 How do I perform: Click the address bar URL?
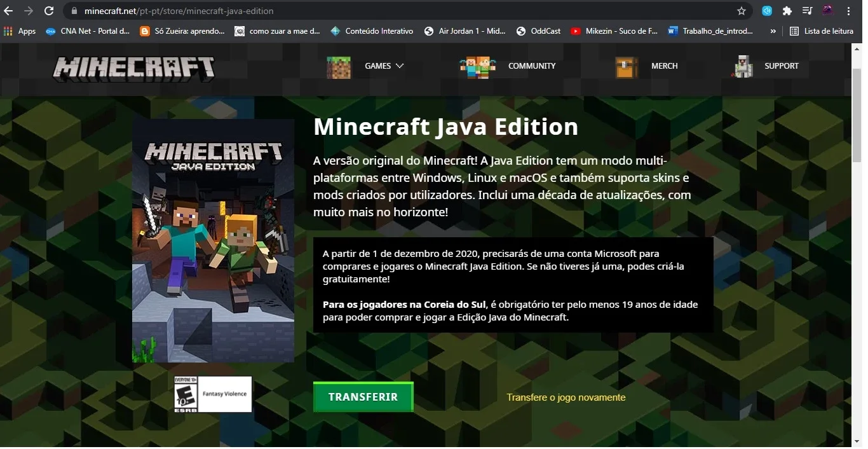[x=179, y=11]
